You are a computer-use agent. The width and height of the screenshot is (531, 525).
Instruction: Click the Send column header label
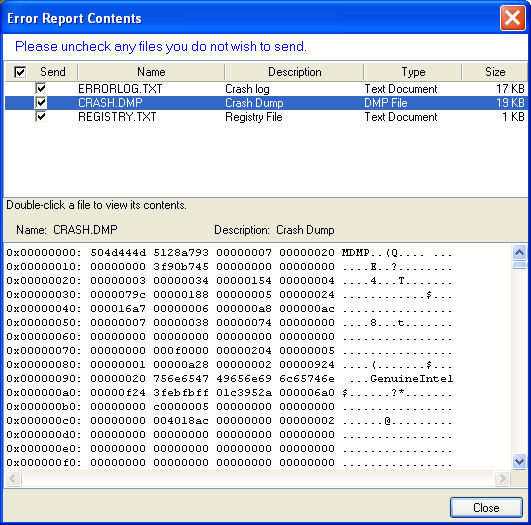pyautogui.click(x=52, y=72)
